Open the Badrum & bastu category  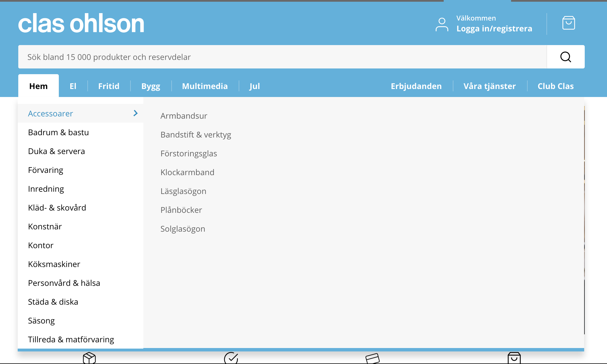click(59, 132)
